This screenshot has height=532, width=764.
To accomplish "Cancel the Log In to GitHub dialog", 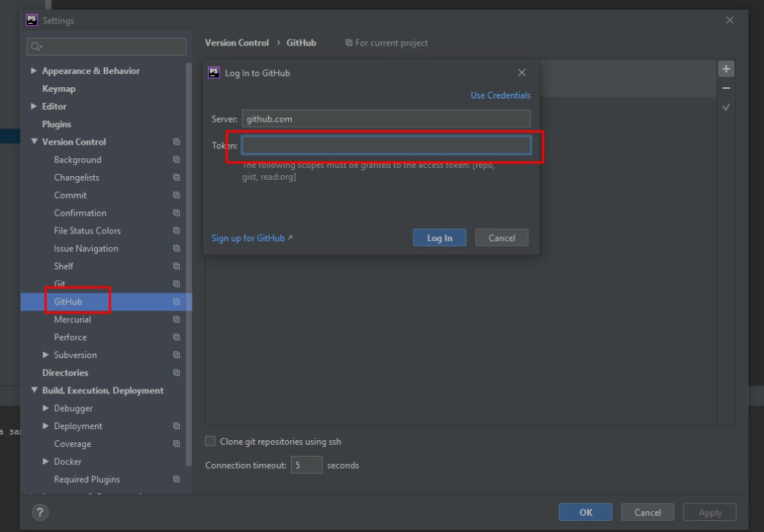I will (x=501, y=238).
